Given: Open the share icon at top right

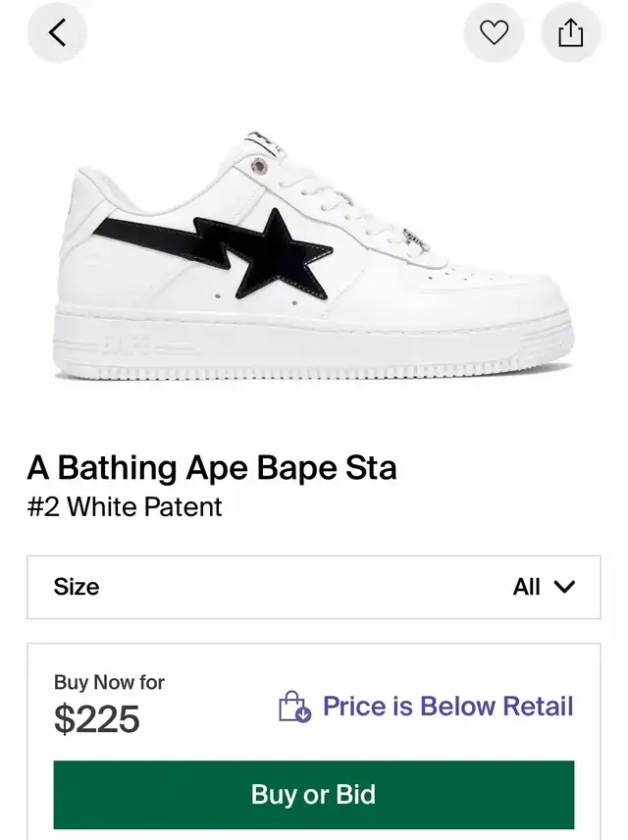Looking at the screenshot, I should point(571,32).
